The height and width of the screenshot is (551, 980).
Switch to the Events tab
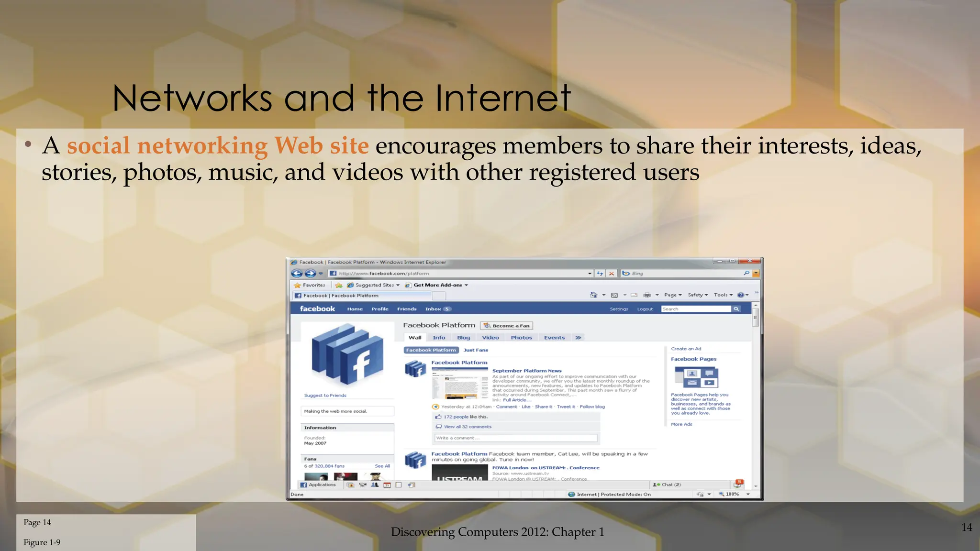tap(554, 338)
